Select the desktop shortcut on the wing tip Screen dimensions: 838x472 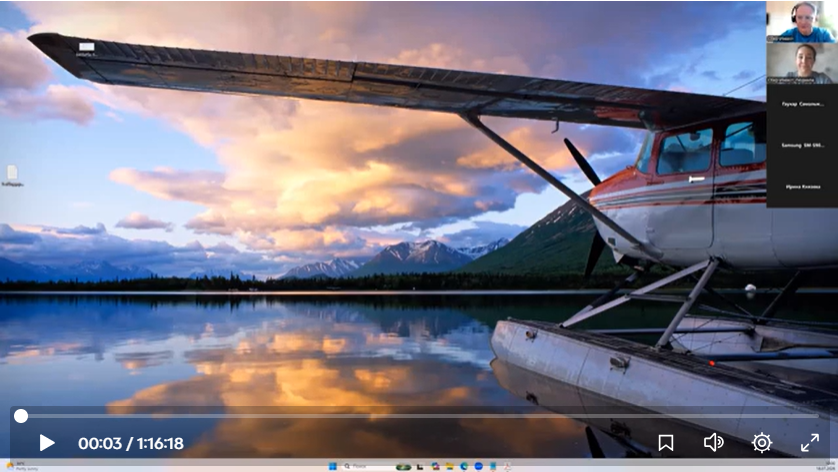87,49
